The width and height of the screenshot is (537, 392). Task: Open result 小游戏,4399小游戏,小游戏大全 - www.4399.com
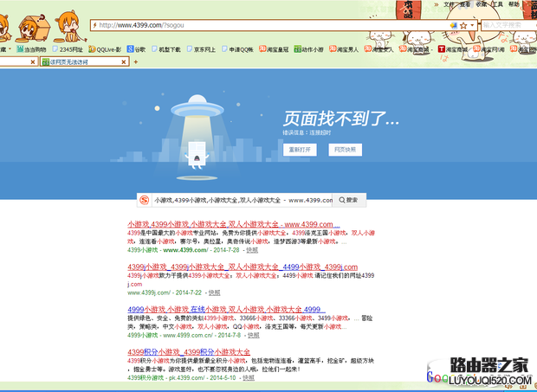click(x=234, y=224)
